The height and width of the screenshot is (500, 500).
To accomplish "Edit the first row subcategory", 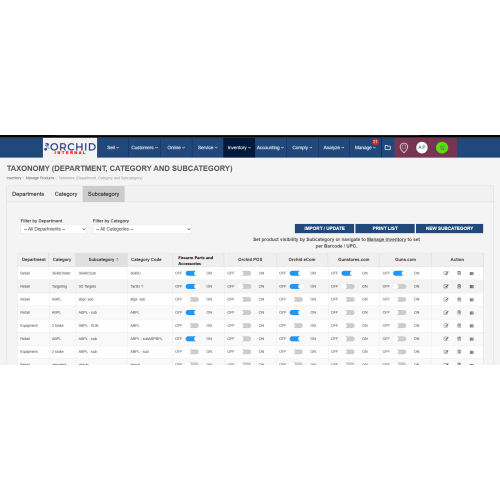I will point(446,273).
